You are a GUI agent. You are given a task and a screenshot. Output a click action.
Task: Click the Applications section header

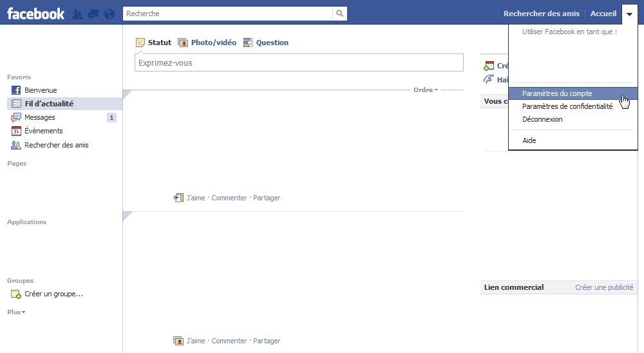coord(26,222)
